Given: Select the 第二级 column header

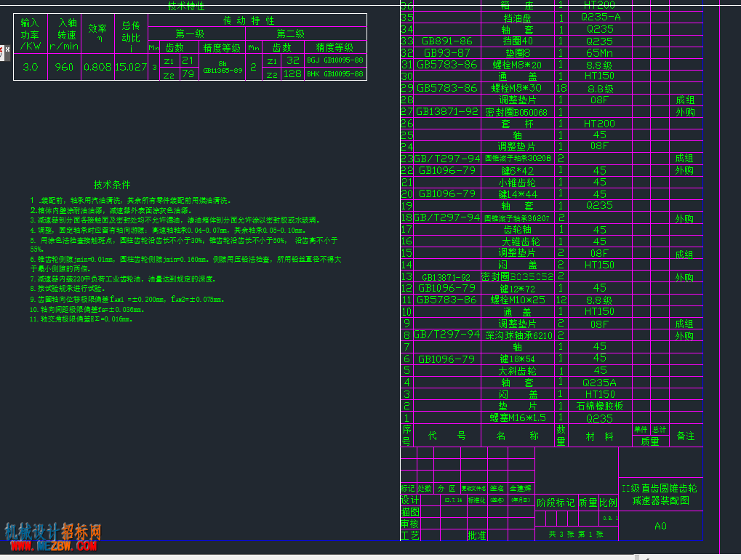Looking at the screenshot, I should (291, 33).
